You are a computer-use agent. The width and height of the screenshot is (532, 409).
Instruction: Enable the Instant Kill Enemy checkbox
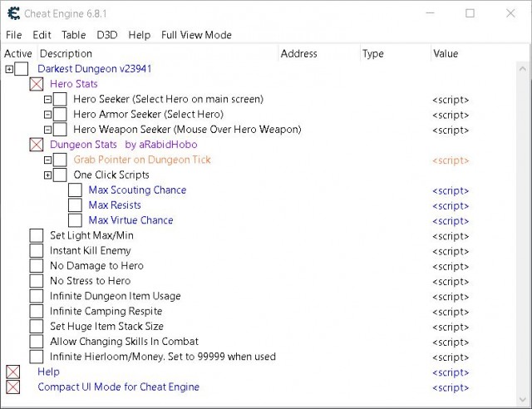37,251
